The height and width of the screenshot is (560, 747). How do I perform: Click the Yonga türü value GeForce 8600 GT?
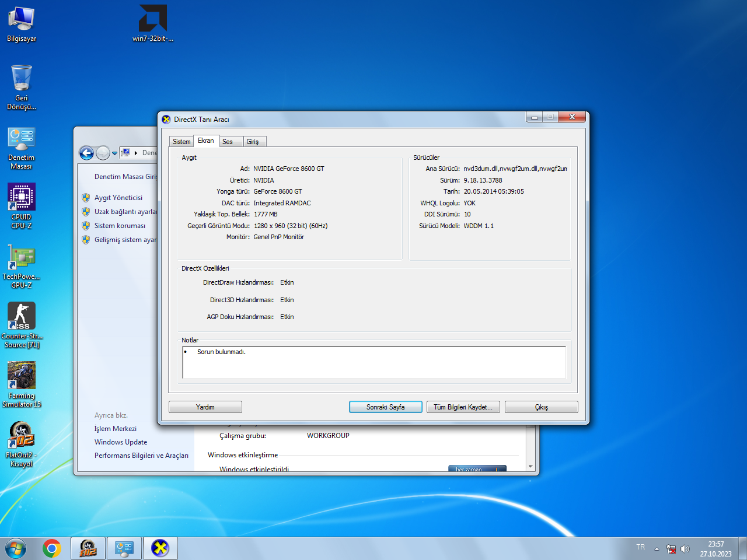(x=278, y=191)
